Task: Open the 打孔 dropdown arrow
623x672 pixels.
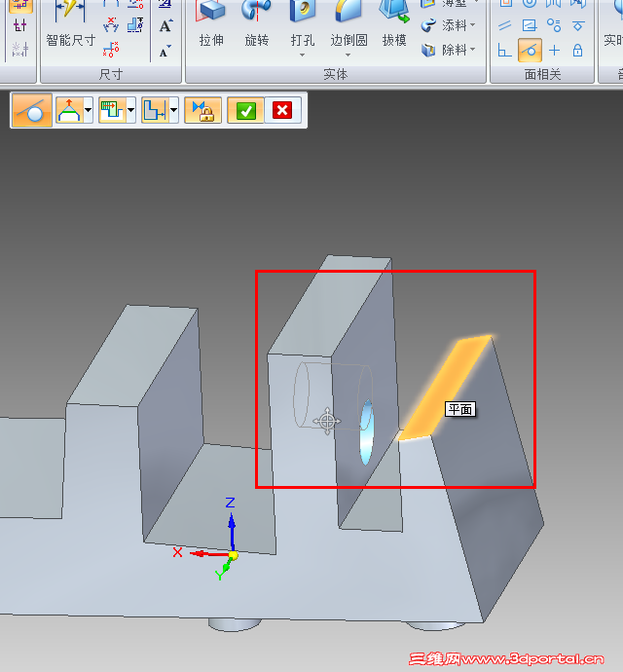Action: [x=303, y=55]
